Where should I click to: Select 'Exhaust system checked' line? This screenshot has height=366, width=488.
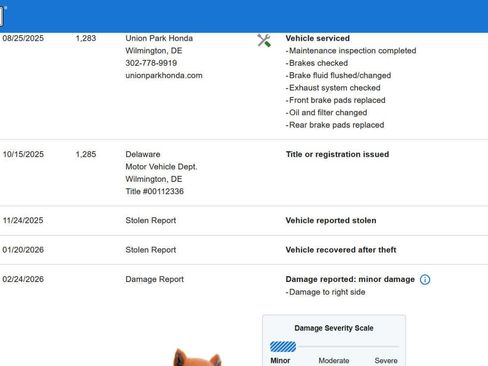tap(333, 88)
